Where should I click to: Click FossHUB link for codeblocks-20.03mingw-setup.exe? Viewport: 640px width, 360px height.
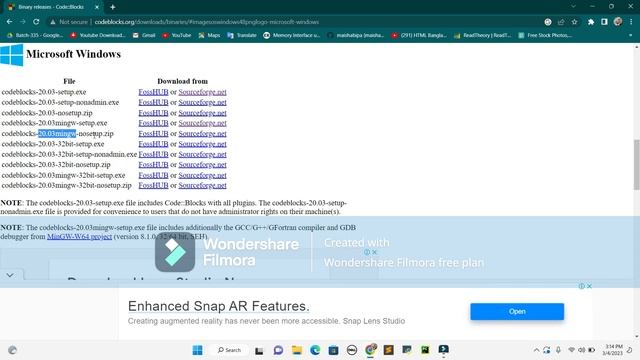[x=153, y=123]
